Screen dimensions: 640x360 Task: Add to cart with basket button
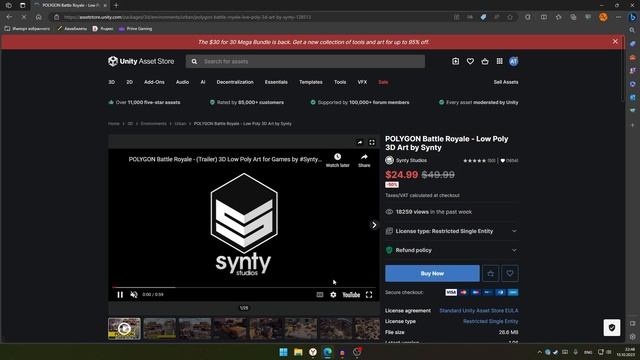(491, 273)
